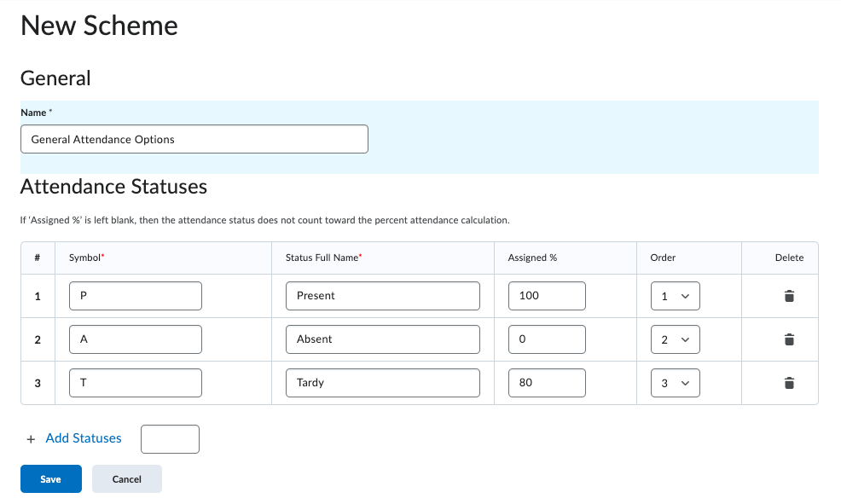Edit the Tardy status full name field

pos(383,383)
